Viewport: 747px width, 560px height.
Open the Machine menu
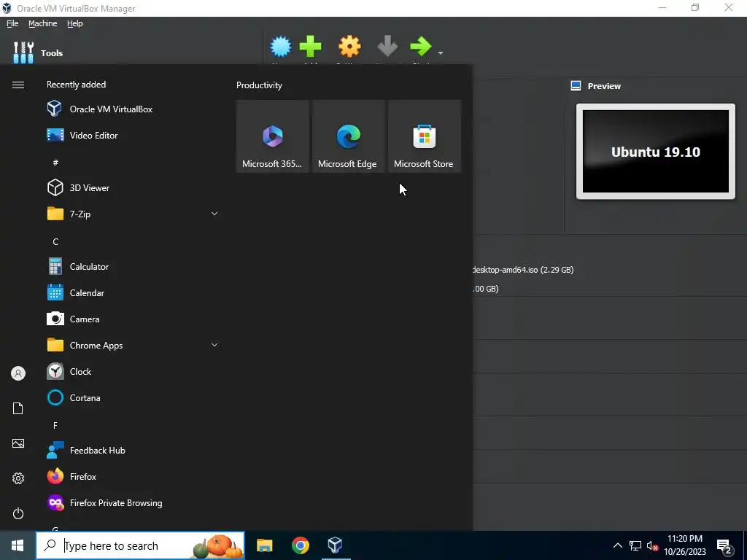[43, 23]
